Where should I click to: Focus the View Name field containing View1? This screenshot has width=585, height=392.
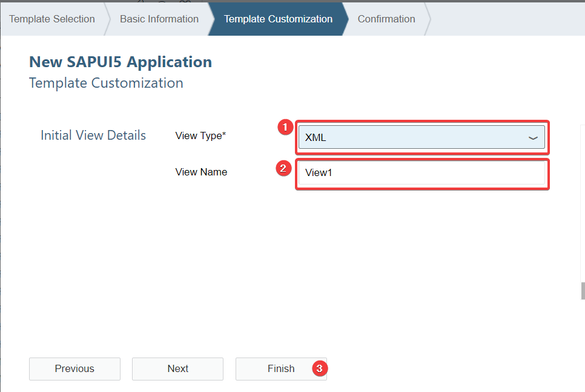(421, 172)
